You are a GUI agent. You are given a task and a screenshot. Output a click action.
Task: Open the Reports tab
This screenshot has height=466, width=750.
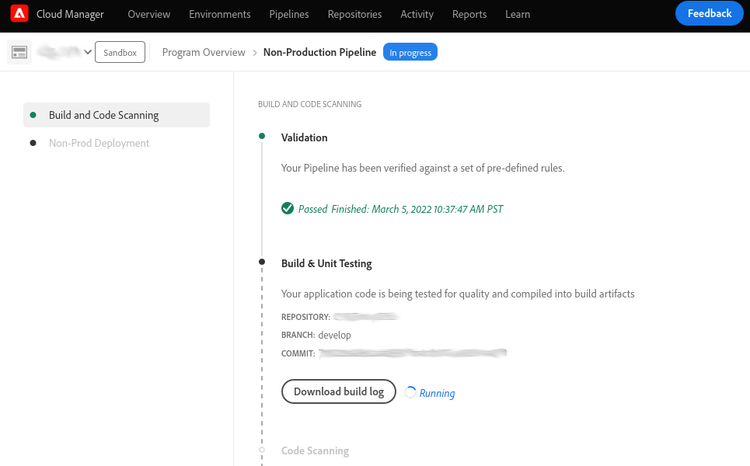coord(469,14)
